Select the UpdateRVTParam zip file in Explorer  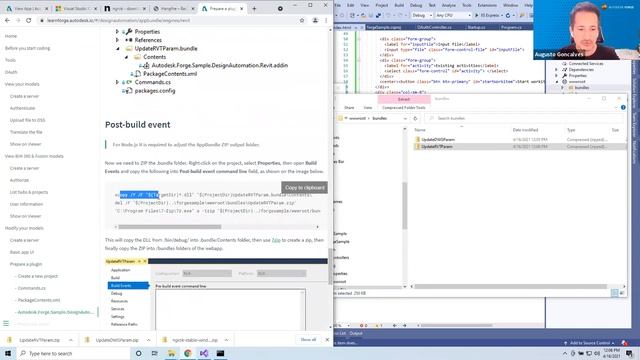(x=437, y=147)
